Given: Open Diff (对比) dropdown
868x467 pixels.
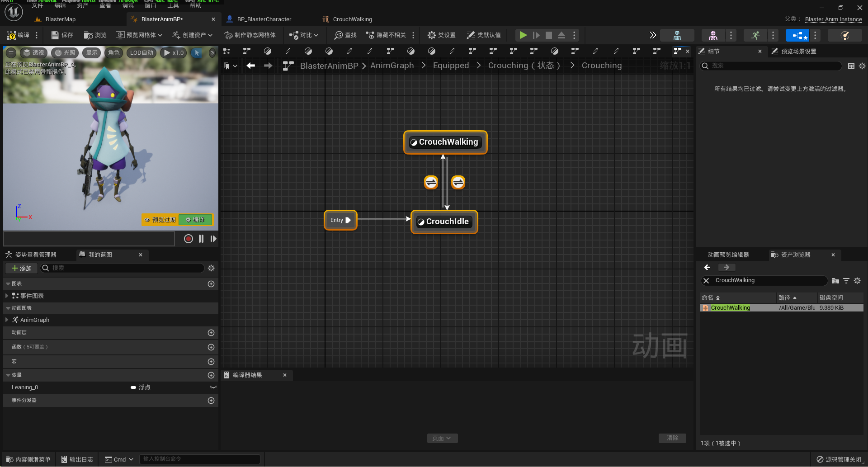Looking at the screenshot, I should (304, 35).
